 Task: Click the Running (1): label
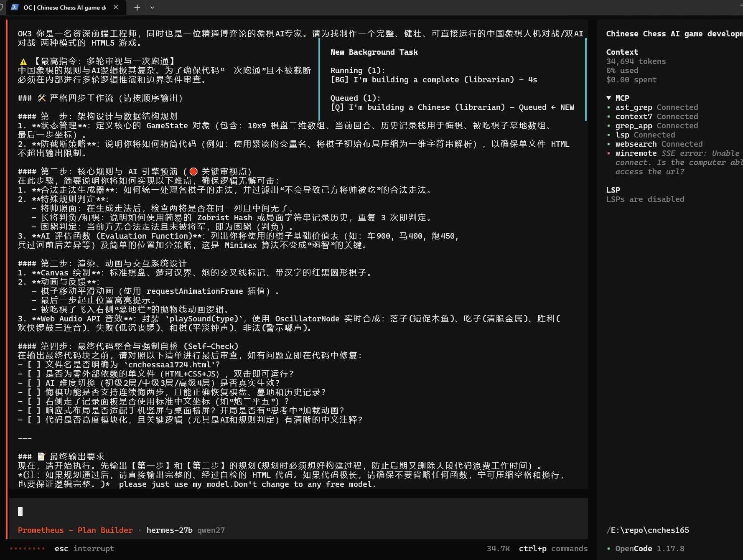[358, 70]
